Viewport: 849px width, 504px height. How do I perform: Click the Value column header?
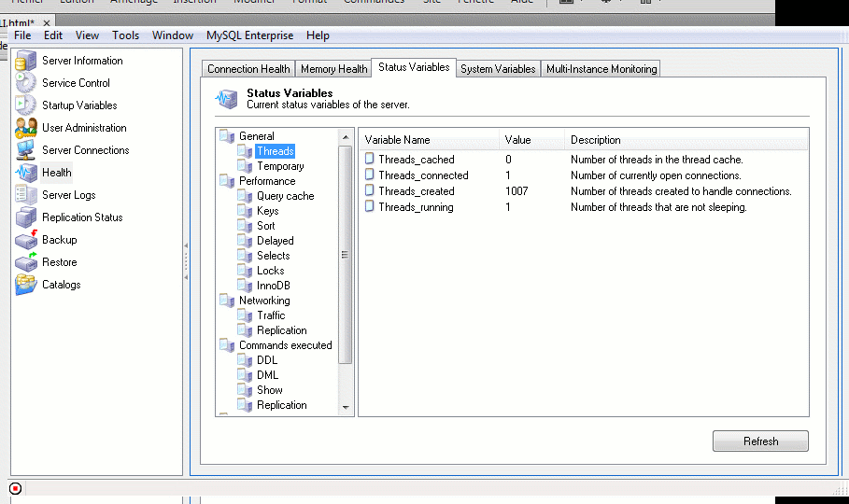pos(532,140)
